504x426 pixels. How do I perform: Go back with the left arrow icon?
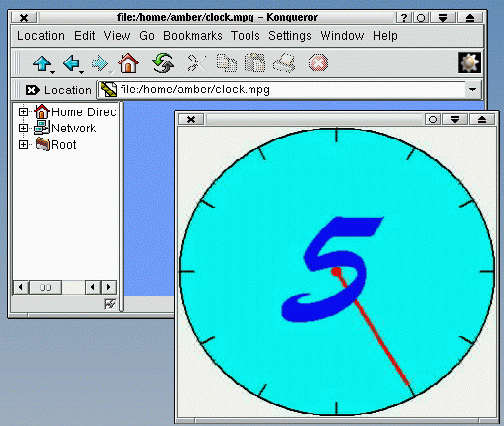(x=71, y=63)
